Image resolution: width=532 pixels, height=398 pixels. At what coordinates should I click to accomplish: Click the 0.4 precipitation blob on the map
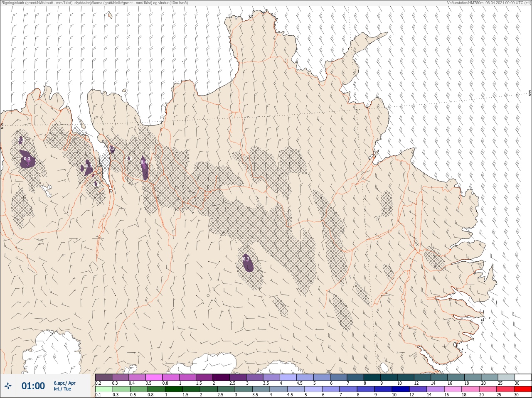(144, 167)
